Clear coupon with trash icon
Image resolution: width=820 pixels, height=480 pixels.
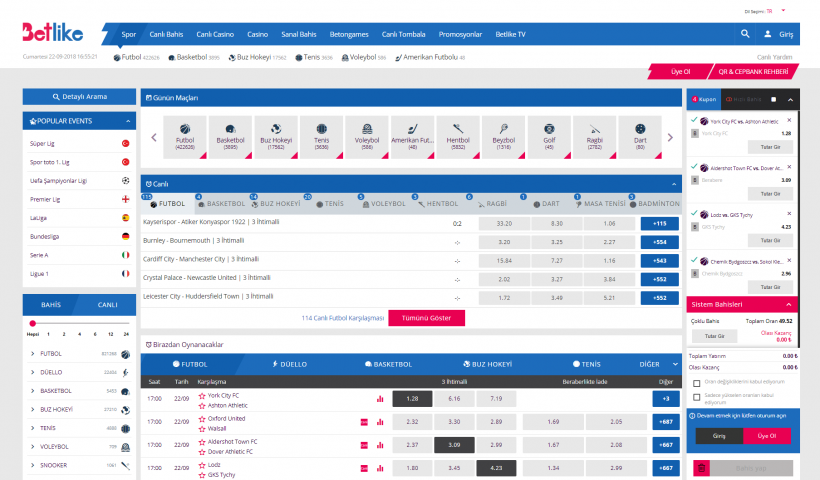(701, 468)
